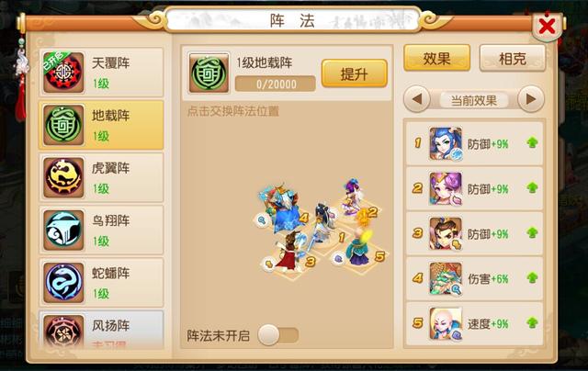The image size is (588, 371).
Task: Toggle the 阵法未开启 formation switch
Action: [x=277, y=335]
